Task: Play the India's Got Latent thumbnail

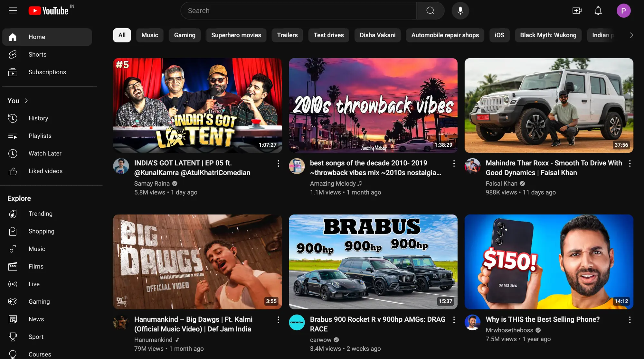Action: click(x=197, y=106)
